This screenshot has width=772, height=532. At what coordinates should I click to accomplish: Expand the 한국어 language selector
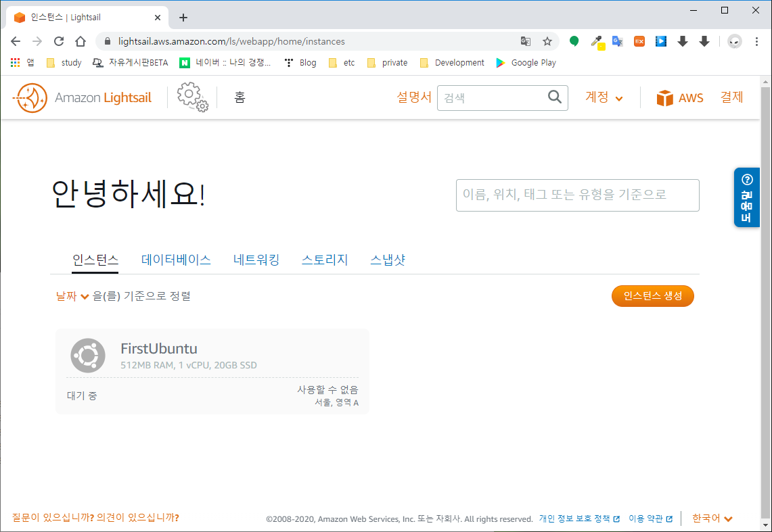(x=712, y=518)
